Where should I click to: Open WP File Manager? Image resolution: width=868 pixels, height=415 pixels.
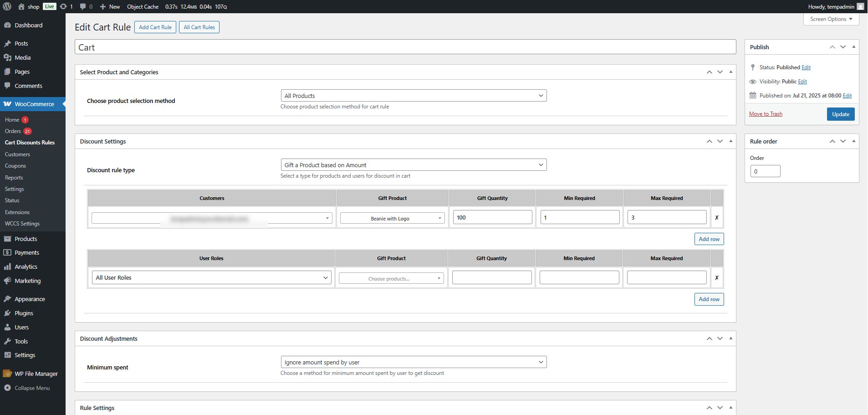point(36,374)
